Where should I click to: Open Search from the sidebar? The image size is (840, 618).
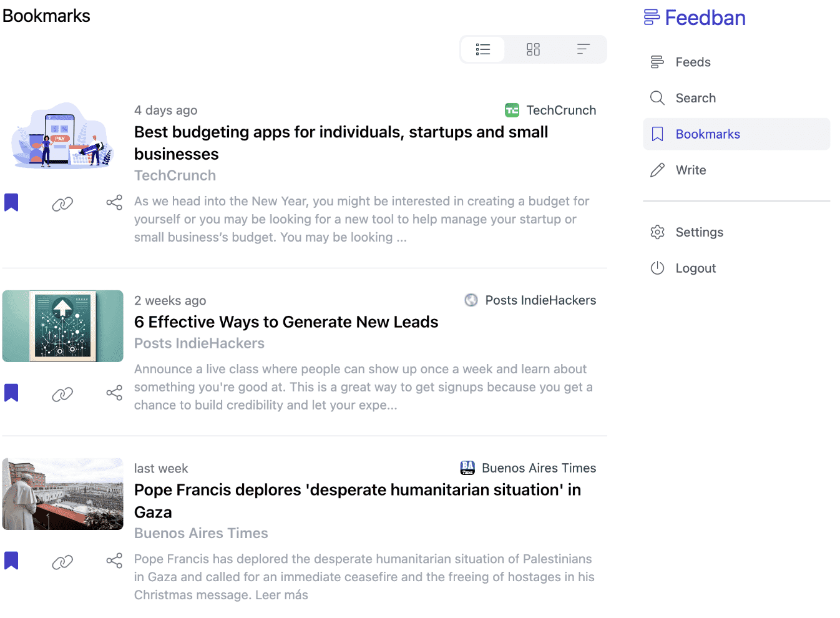point(695,98)
